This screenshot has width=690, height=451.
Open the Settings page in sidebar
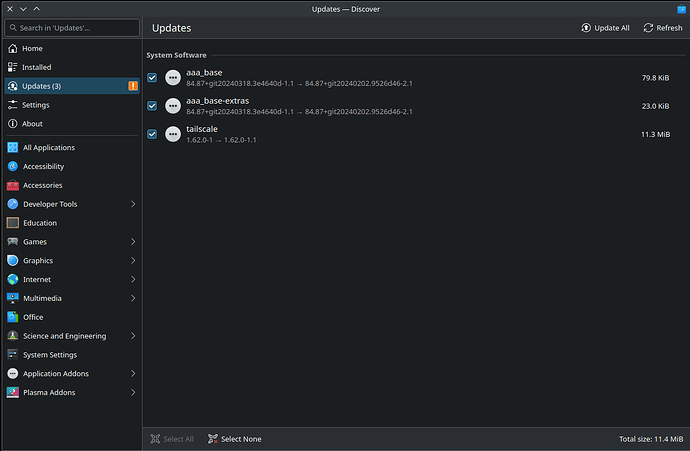coord(35,105)
